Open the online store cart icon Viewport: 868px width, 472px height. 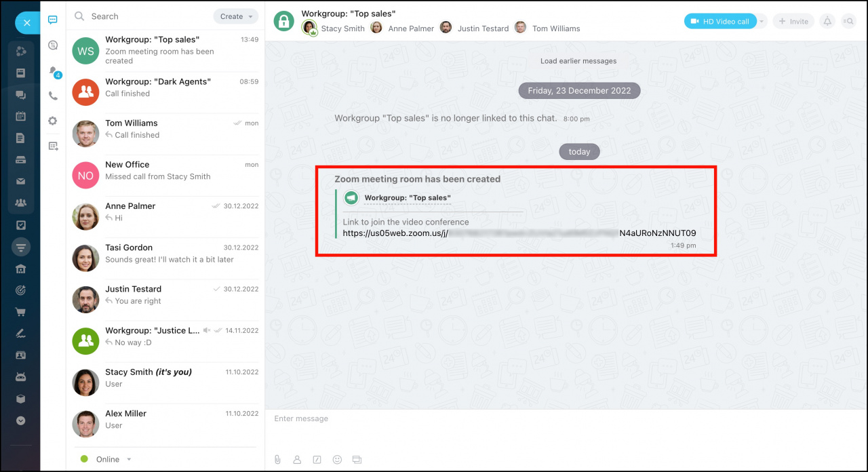pos(21,312)
